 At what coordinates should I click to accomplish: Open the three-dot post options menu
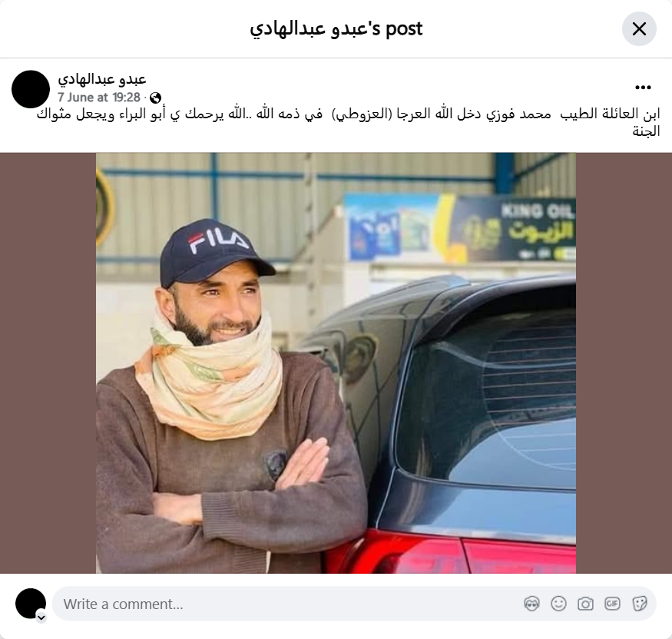[643, 88]
